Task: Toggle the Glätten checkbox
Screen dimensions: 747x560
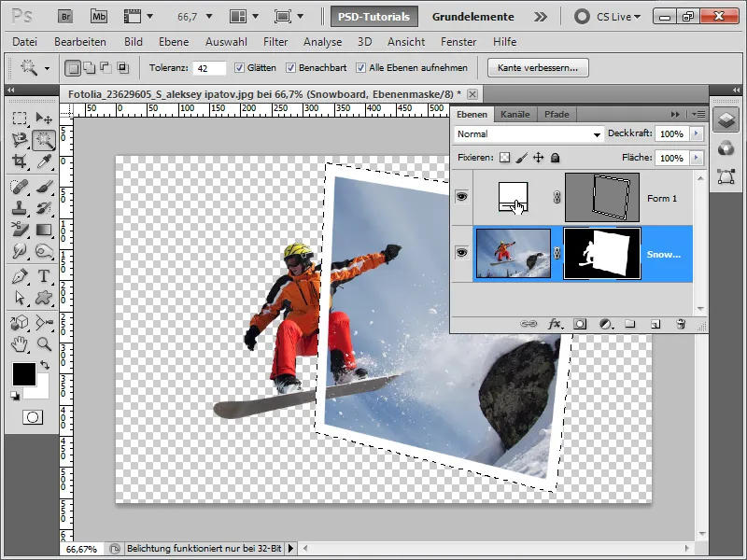Action: pyautogui.click(x=239, y=68)
